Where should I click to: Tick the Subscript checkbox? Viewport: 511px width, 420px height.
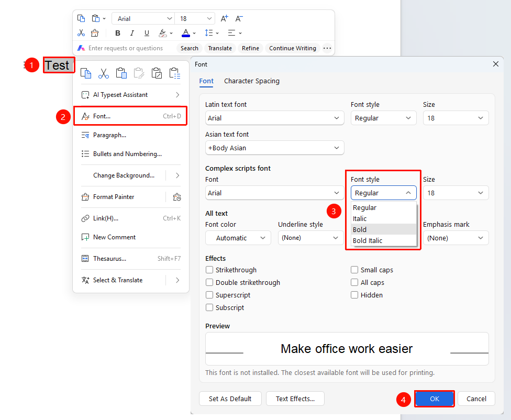pos(209,307)
